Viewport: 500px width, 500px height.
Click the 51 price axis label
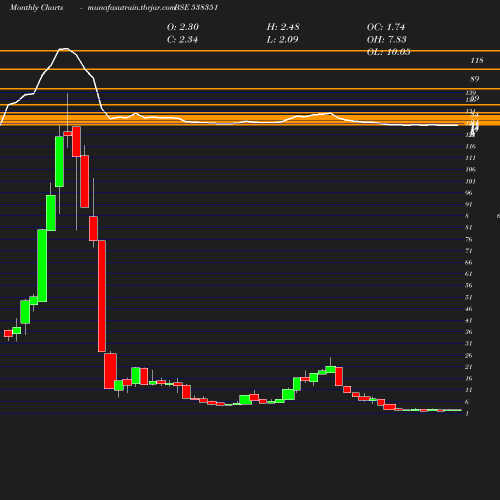[469, 297]
